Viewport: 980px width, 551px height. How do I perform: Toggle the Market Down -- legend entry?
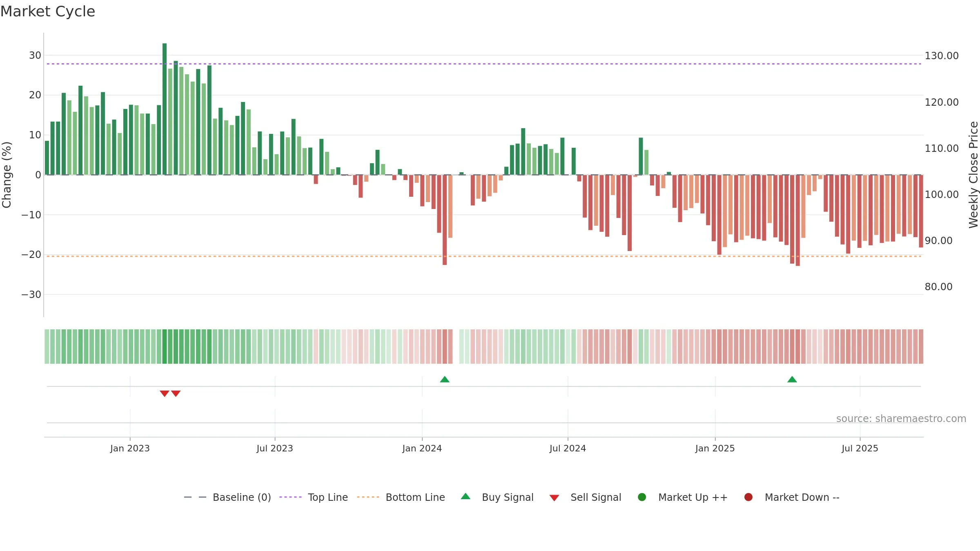791,497
